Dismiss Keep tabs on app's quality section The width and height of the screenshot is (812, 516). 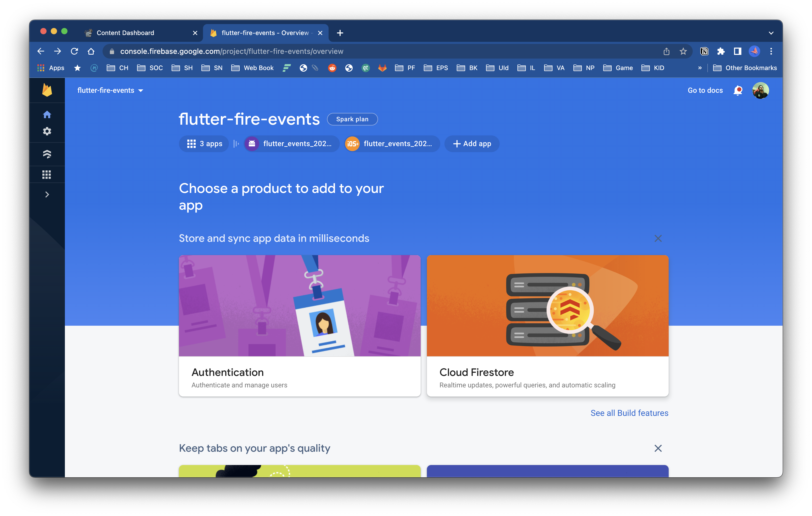tap(658, 448)
